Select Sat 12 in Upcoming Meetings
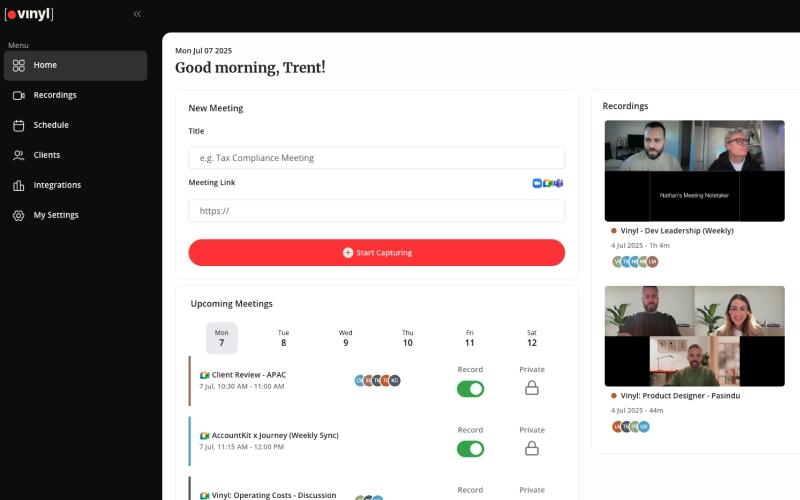800x500 pixels. coord(532,338)
